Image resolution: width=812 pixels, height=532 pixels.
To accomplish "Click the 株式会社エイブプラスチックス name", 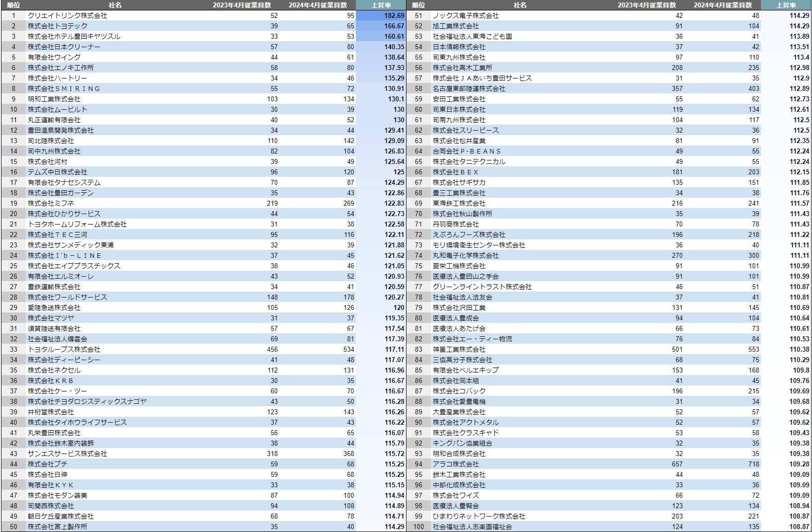I will pyautogui.click(x=74, y=266).
